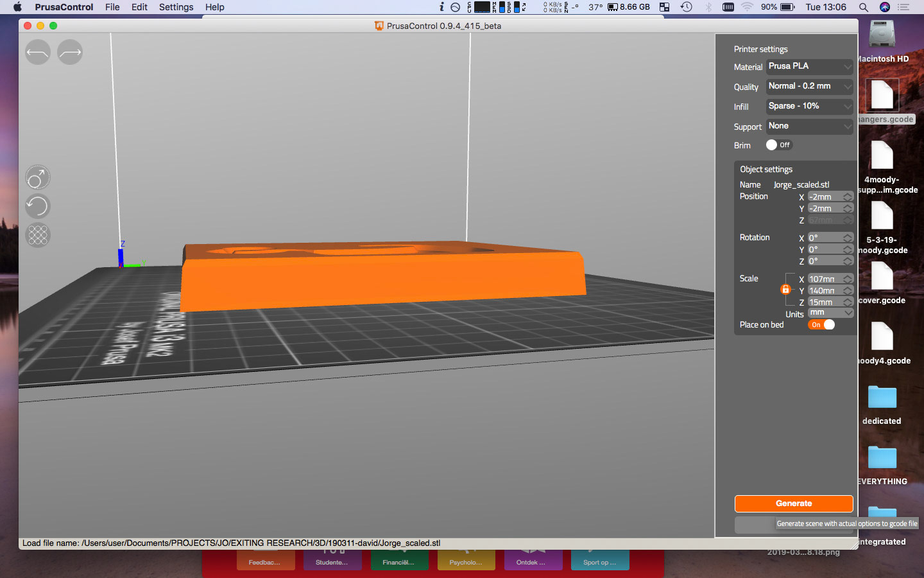Viewport: 924px width, 578px height.
Task: Open the dedicated folder on desktop
Action: [882, 397]
